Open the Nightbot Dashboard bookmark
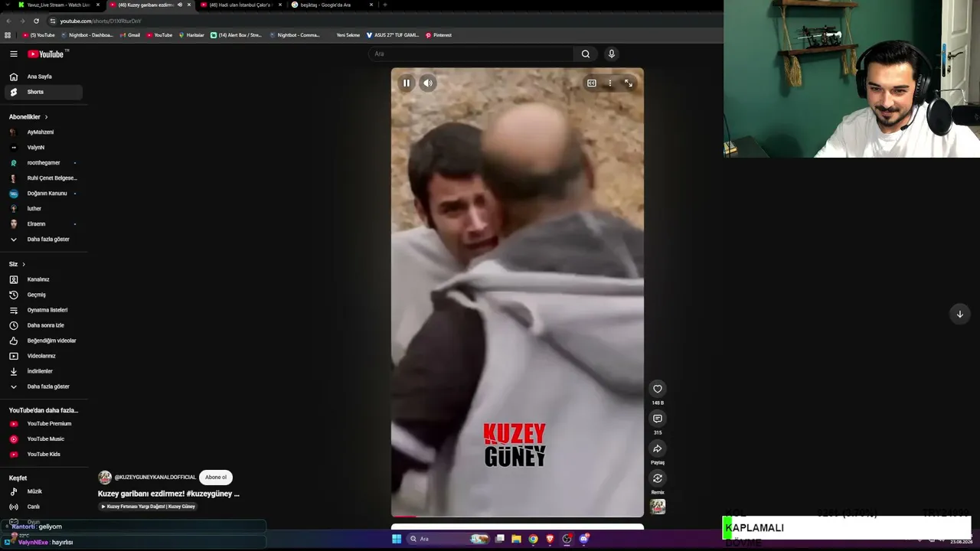Image resolution: width=980 pixels, height=551 pixels. [87, 35]
